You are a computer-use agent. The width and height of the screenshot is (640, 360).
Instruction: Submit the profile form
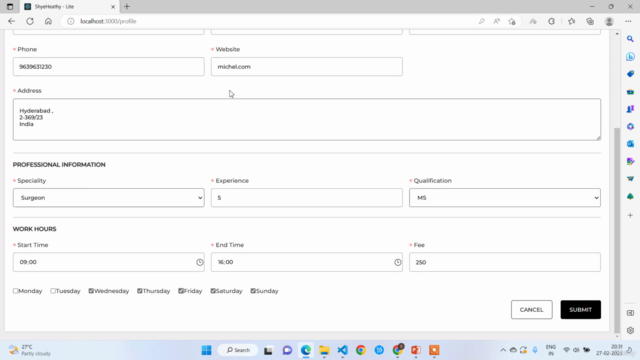click(x=580, y=309)
